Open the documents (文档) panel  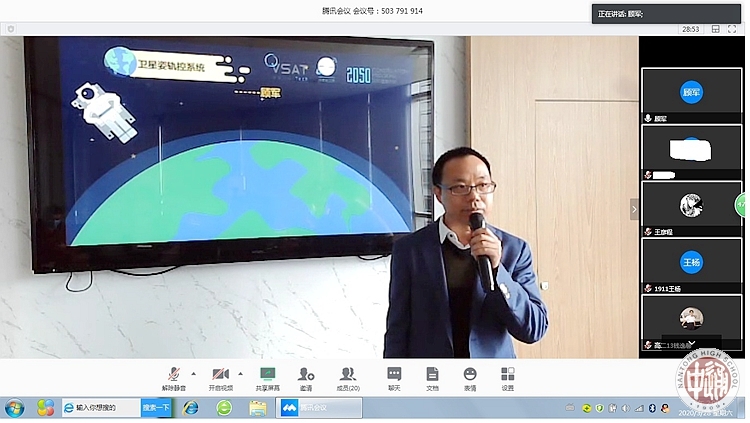(432, 376)
